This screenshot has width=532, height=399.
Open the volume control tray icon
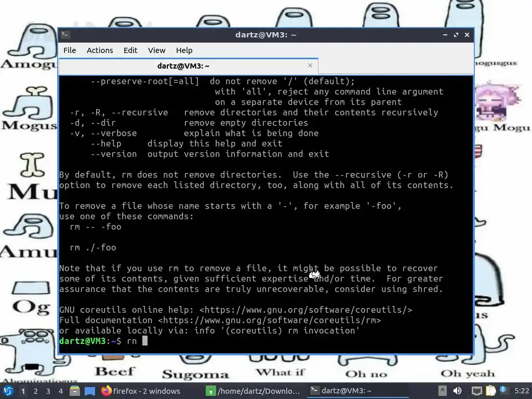coord(457,391)
